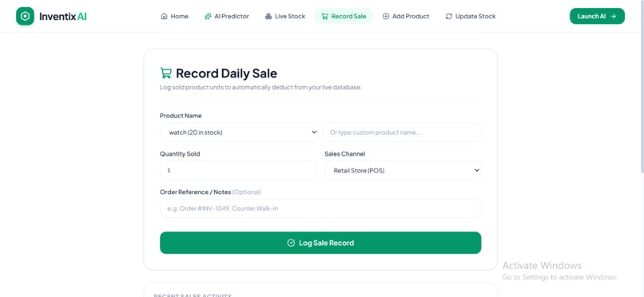Expand the Sales Channel Retail Store dropdown

coord(403,170)
